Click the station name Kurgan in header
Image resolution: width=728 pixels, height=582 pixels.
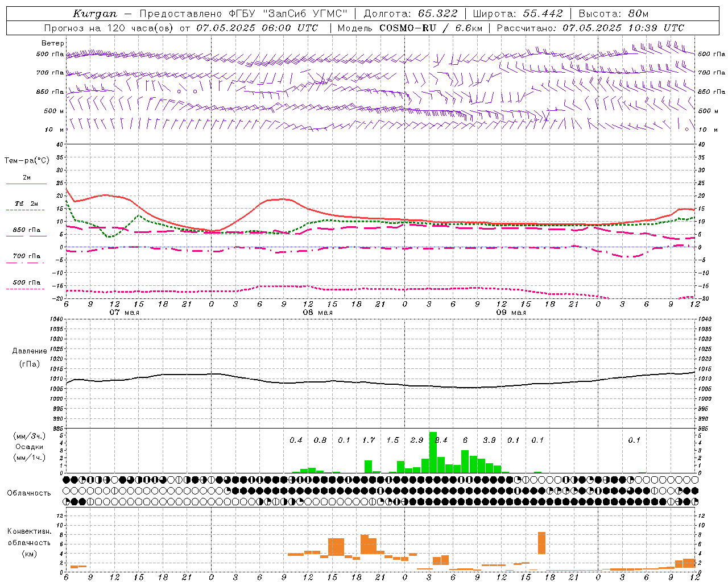coord(95,14)
